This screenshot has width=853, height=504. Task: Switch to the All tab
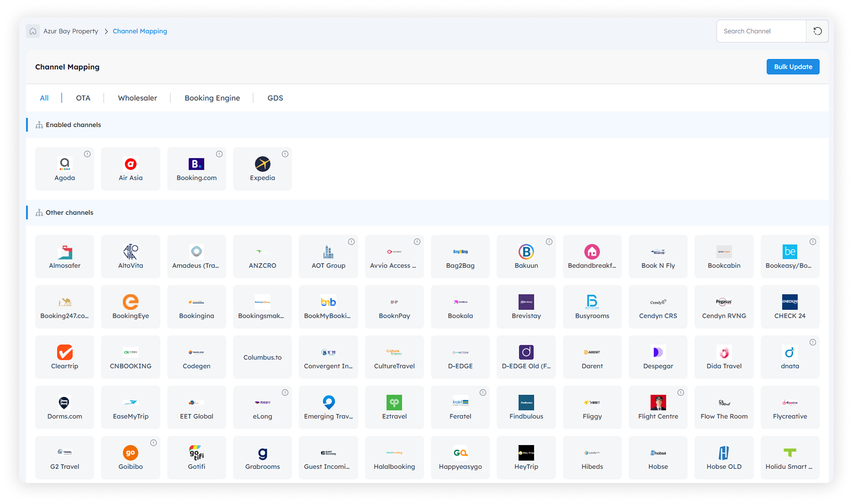[x=44, y=98]
